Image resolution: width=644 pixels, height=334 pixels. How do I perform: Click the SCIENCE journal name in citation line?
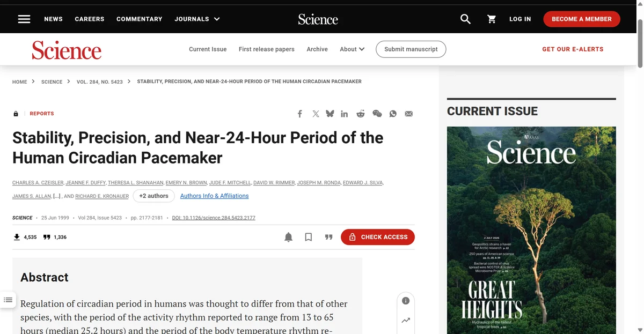point(23,218)
